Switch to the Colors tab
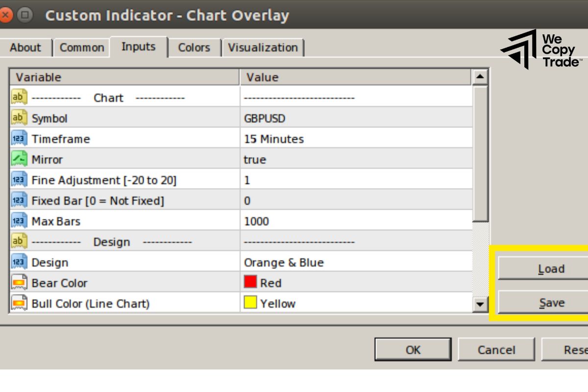This screenshot has width=588, height=392. (x=194, y=47)
